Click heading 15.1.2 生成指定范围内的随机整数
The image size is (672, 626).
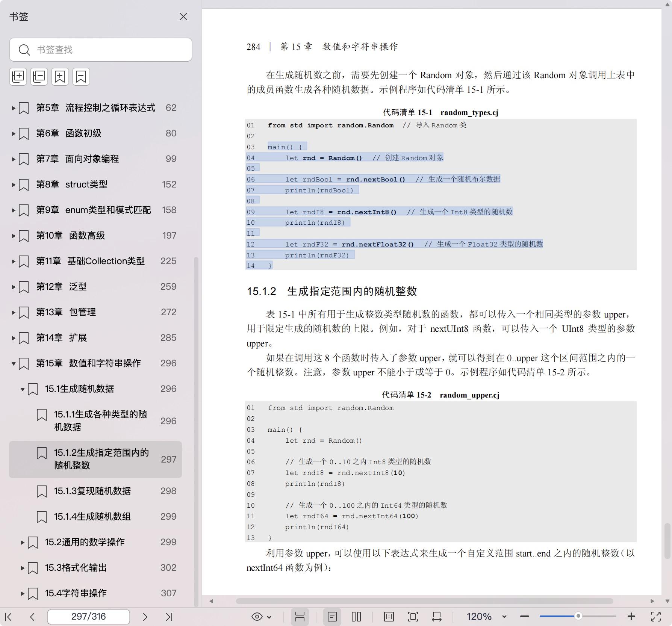coord(332,291)
